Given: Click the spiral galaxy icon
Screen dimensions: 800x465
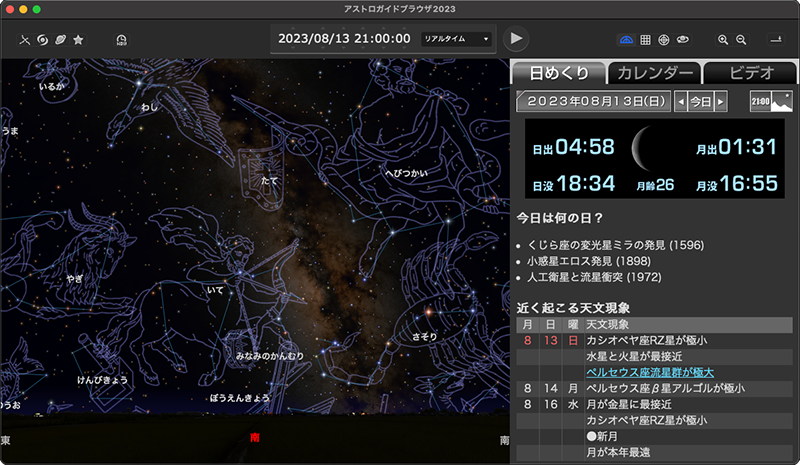Looking at the screenshot, I should pyautogui.click(x=42, y=40).
